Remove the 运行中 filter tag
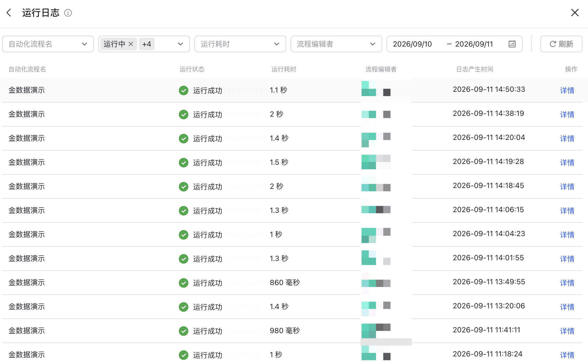This screenshot has width=588, height=364. click(x=131, y=44)
